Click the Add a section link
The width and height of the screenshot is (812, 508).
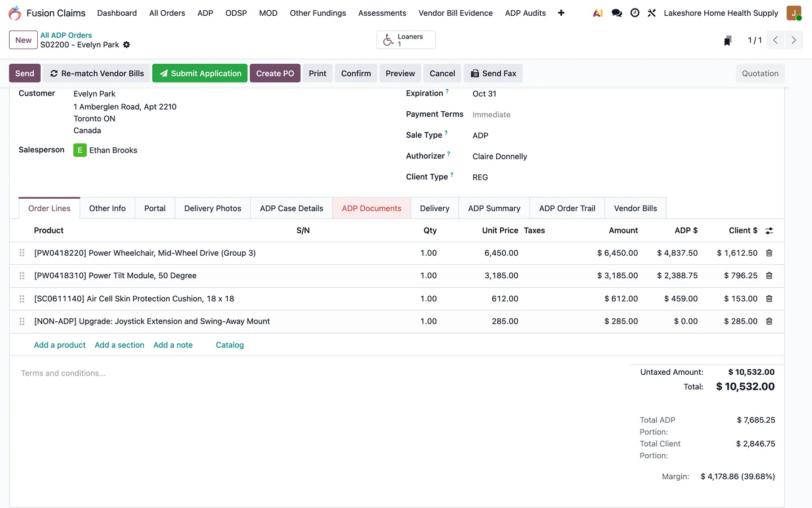tap(120, 345)
